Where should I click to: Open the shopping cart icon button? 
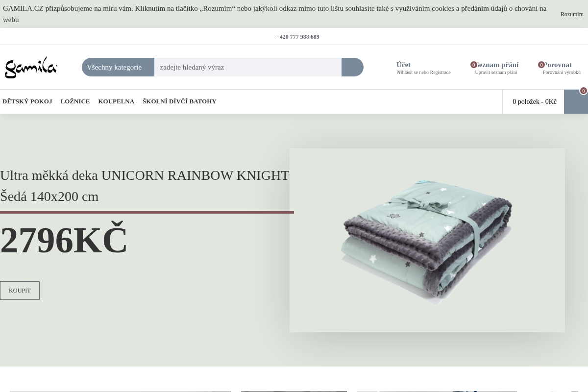[x=576, y=101]
